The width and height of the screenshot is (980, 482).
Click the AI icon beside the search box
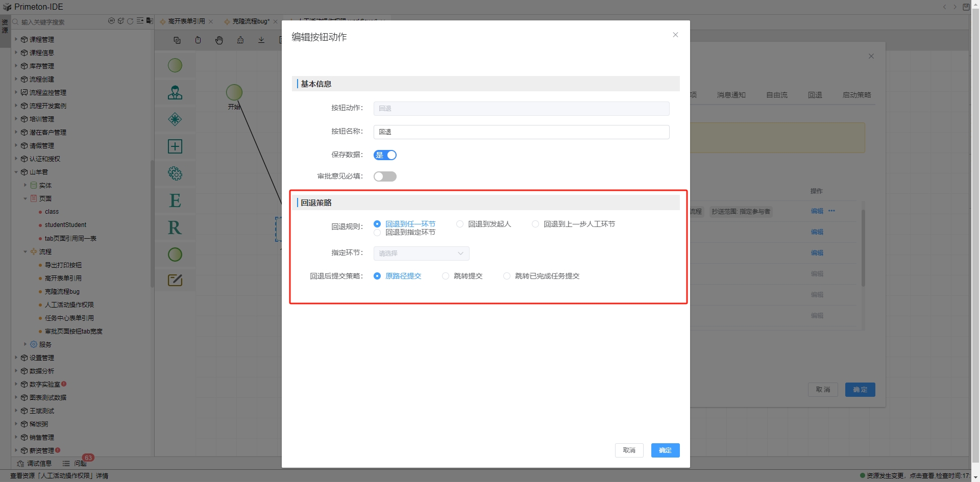111,21
